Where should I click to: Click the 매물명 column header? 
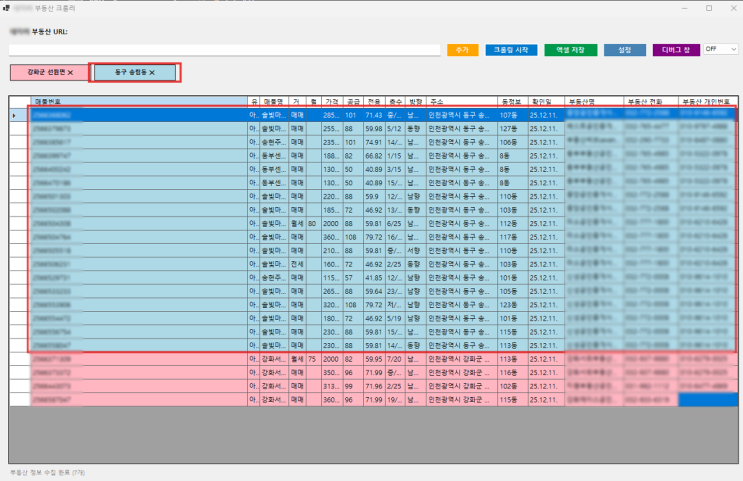[273, 101]
